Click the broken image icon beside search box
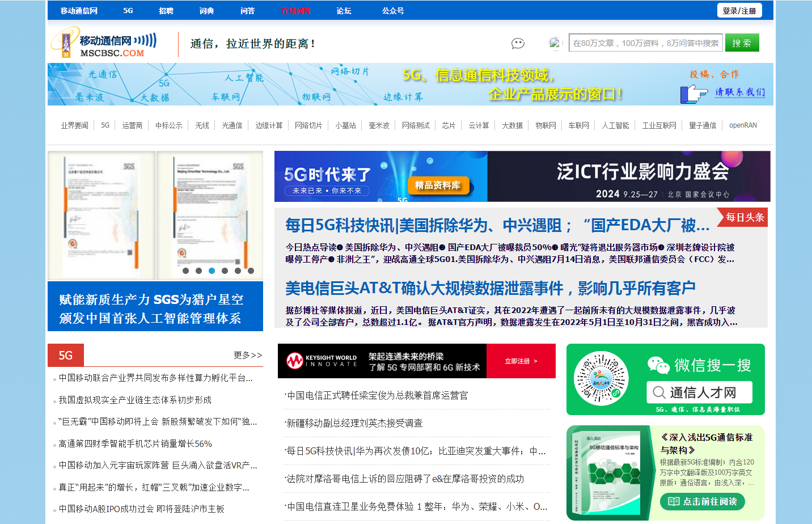The image size is (812, 524). point(555,43)
